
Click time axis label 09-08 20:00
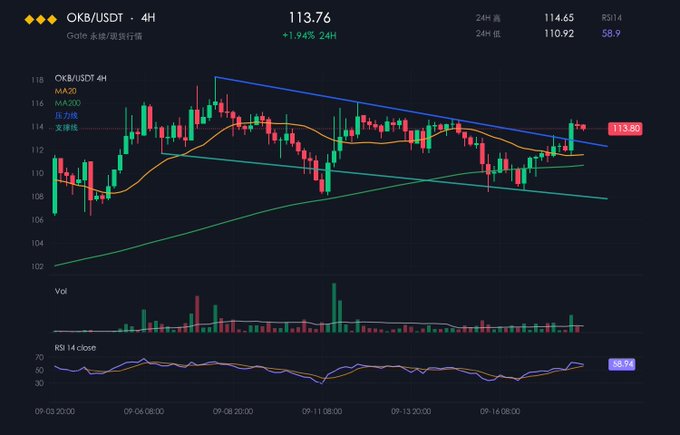[233, 411]
